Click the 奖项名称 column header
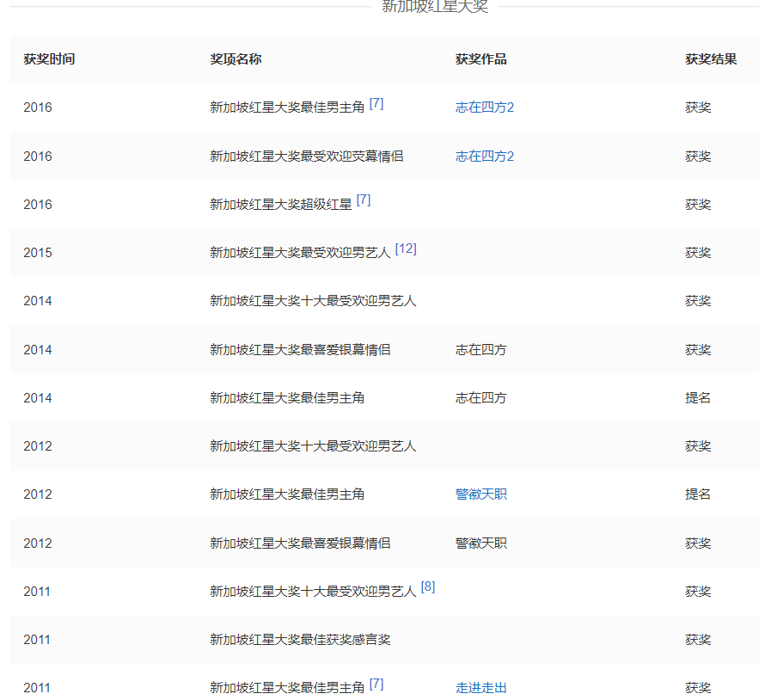This screenshot has width=759, height=700. 236,59
